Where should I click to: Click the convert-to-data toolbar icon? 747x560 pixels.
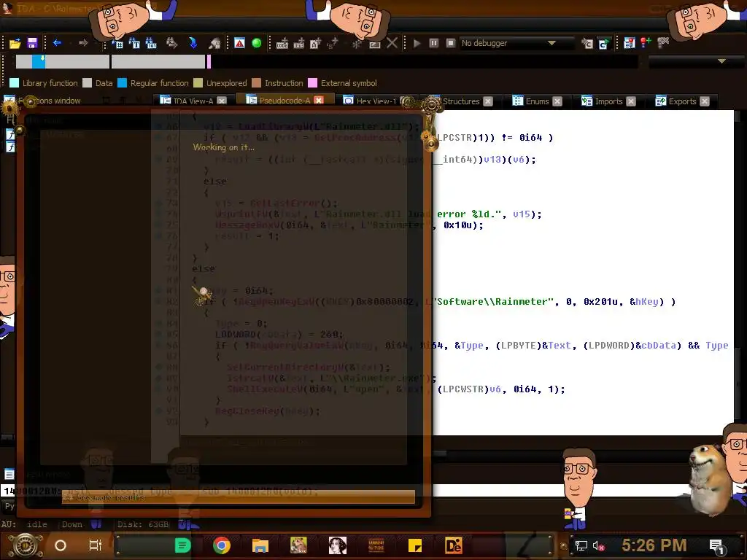pyautogui.click(x=298, y=44)
